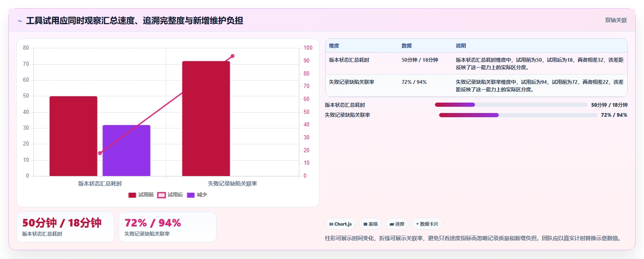Click the footer note starting 柱形可展示时间变化
The image size is (644, 259).
point(473,239)
